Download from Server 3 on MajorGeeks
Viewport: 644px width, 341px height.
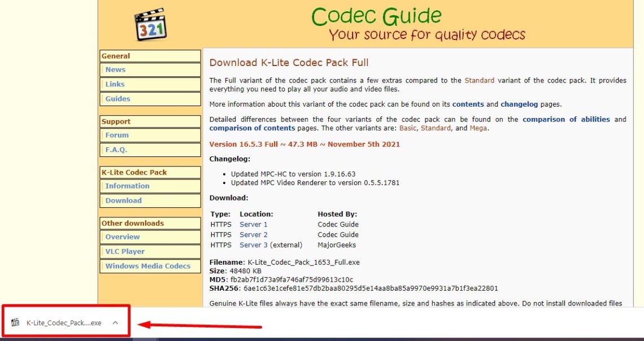coord(253,245)
